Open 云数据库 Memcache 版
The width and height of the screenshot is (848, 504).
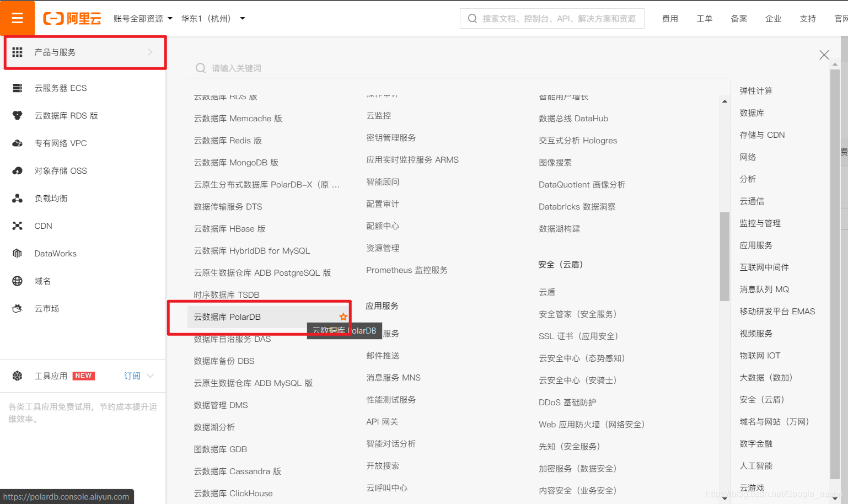click(x=238, y=119)
